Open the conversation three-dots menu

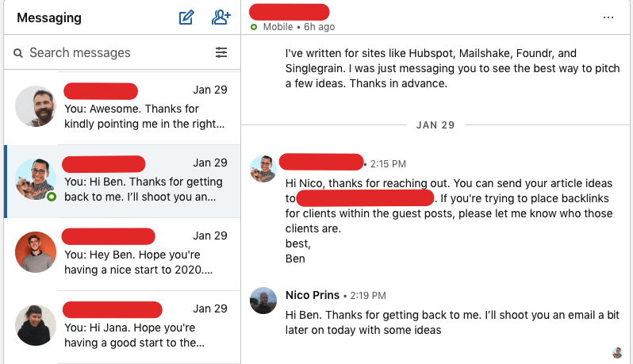coord(608,17)
